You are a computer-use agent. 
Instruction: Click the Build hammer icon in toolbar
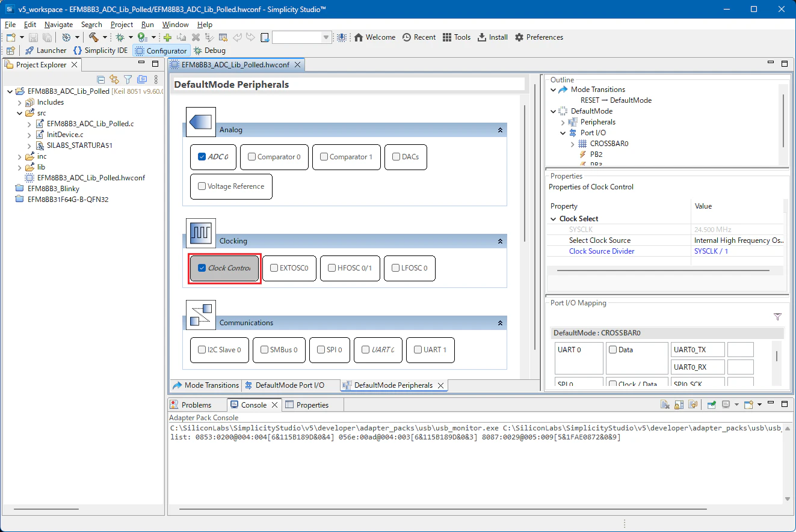pyautogui.click(x=93, y=37)
